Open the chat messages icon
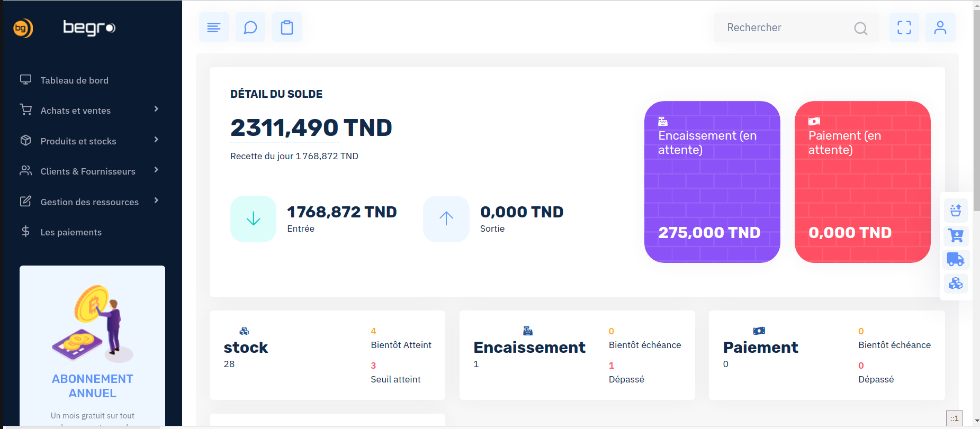The width and height of the screenshot is (980, 429). pyautogui.click(x=250, y=28)
